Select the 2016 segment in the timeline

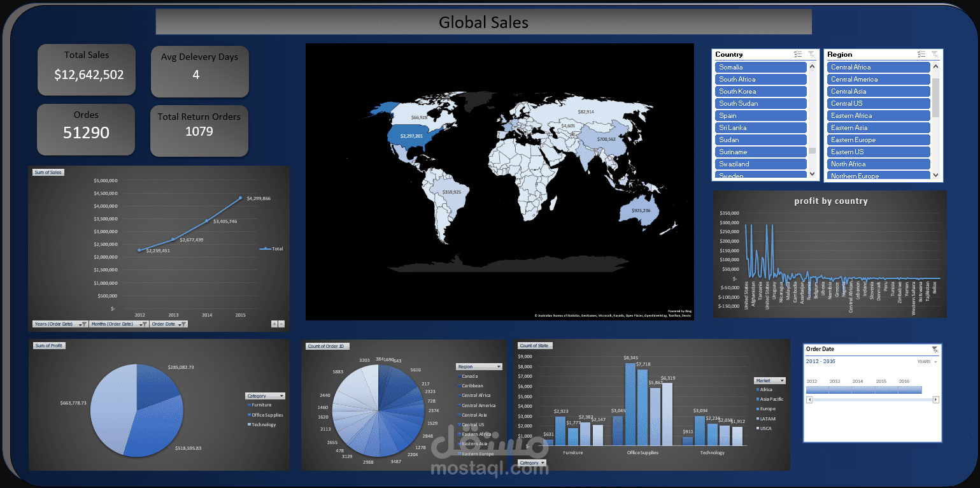point(910,389)
